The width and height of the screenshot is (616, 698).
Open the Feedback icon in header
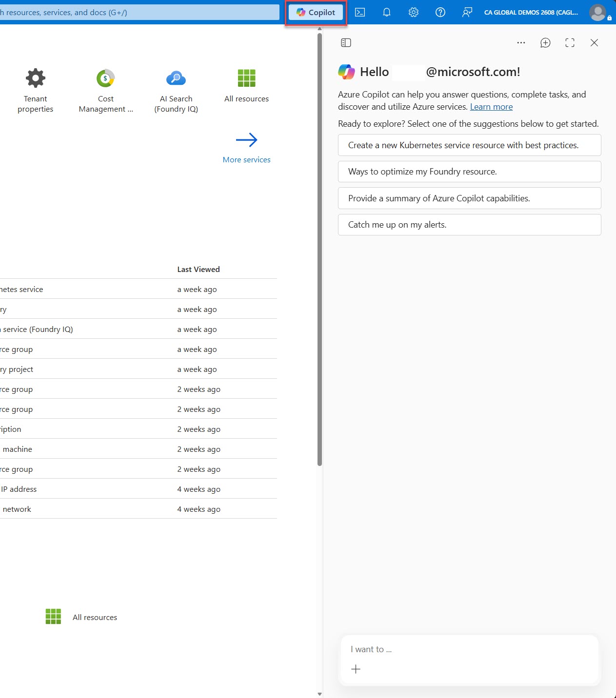pyautogui.click(x=467, y=12)
